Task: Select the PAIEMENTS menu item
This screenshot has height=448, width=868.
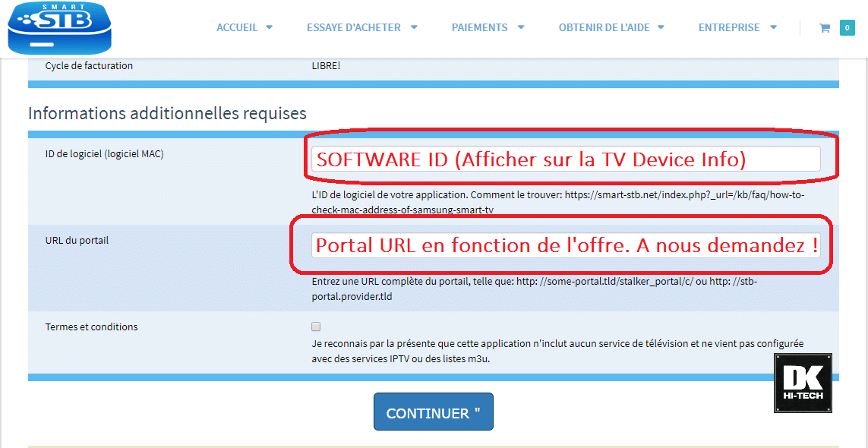Action: coord(479,28)
